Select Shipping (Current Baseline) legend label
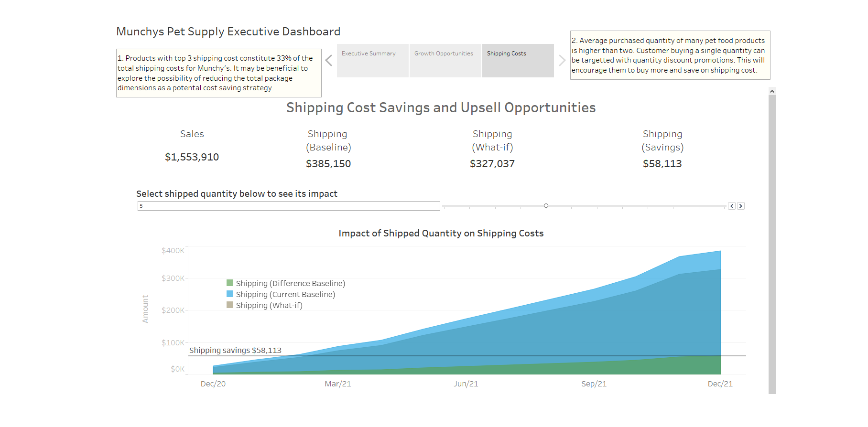This screenshot has height=427, width=868. [285, 294]
